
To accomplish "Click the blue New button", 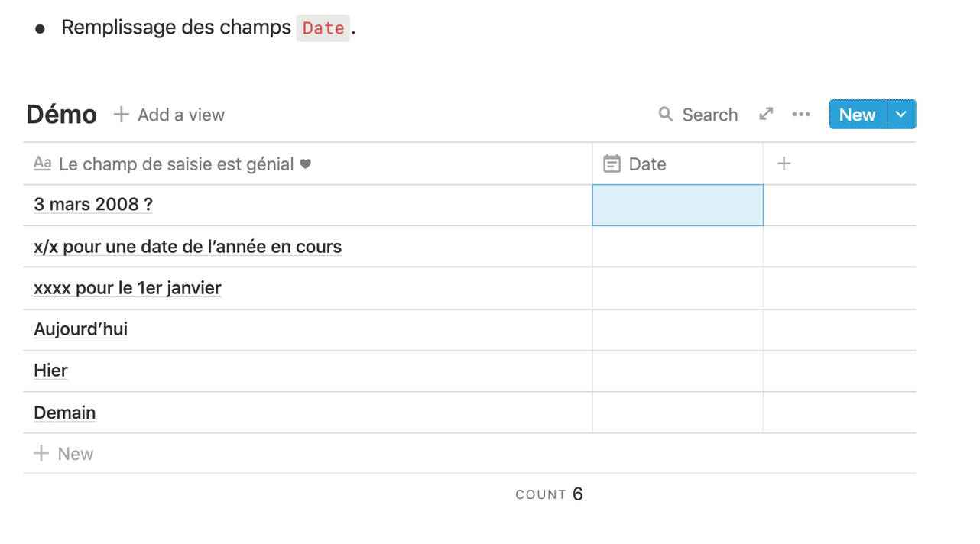I will pos(857,115).
